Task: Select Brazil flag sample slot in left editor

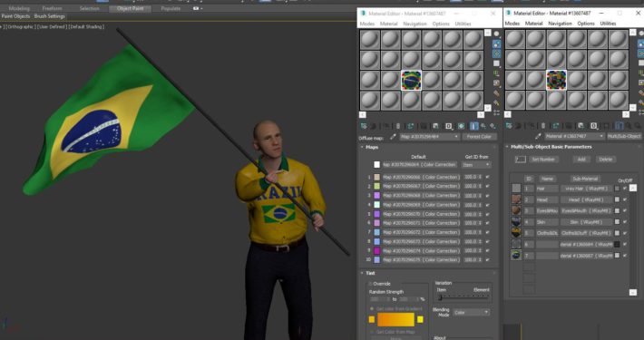Action: pos(411,80)
